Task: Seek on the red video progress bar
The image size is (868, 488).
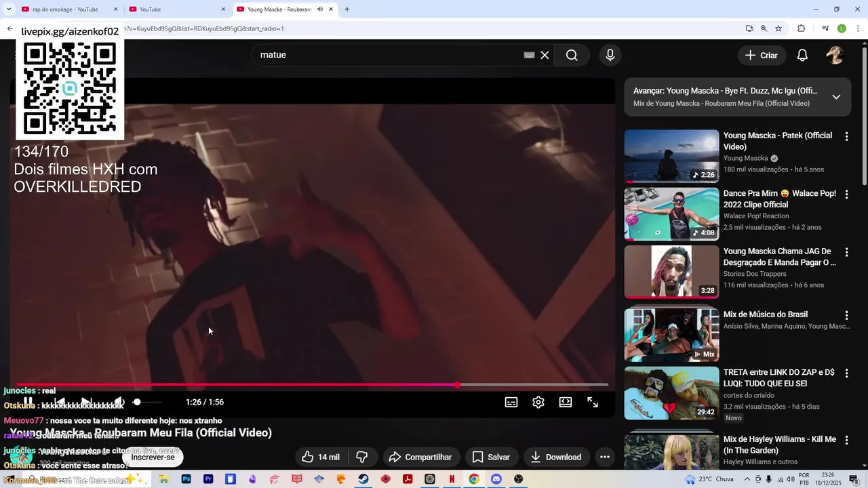Action: pos(312,384)
